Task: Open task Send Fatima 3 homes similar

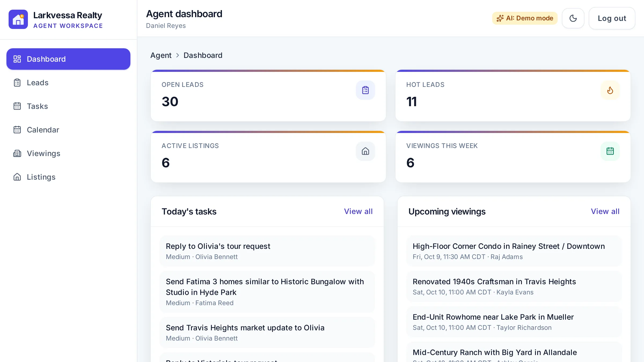Action: point(267,292)
